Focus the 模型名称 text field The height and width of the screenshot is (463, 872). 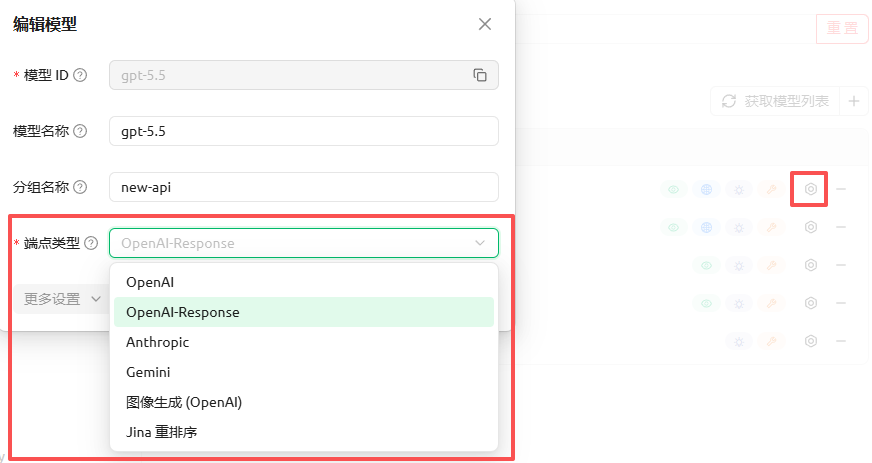point(304,131)
